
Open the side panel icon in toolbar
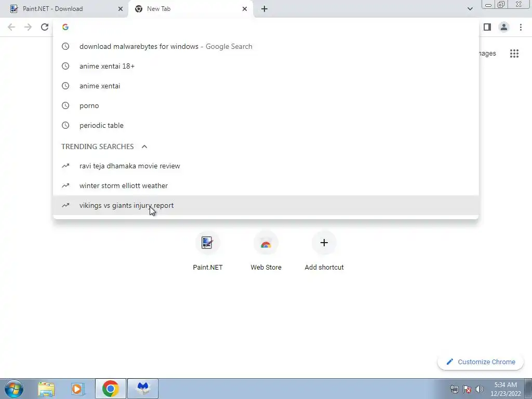[x=487, y=27]
